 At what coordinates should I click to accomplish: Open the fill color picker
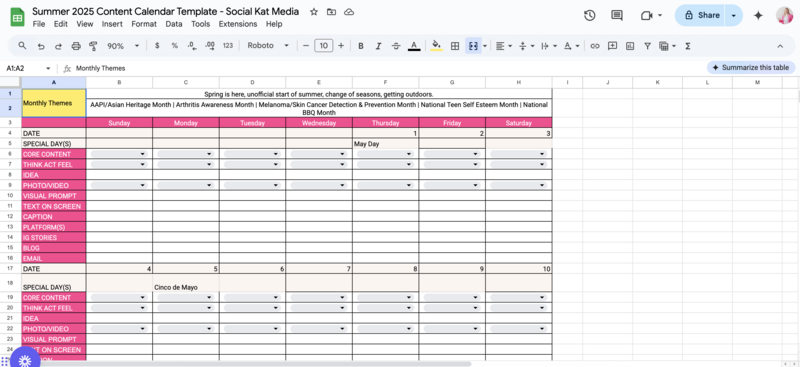tap(436, 46)
